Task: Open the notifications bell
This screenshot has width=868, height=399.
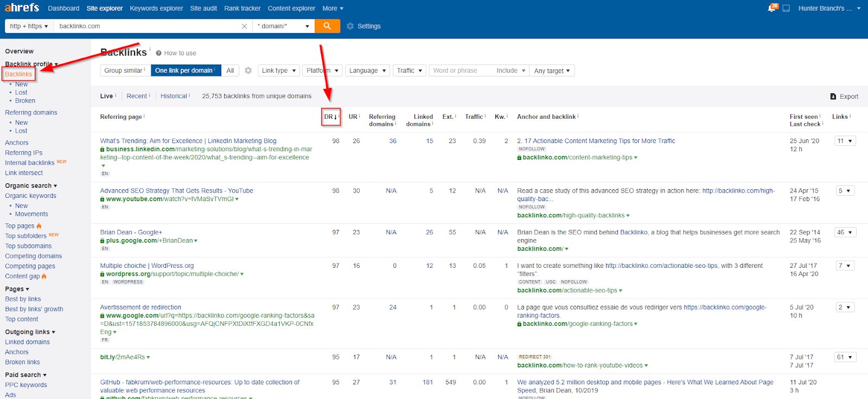Action: click(x=771, y=8)
